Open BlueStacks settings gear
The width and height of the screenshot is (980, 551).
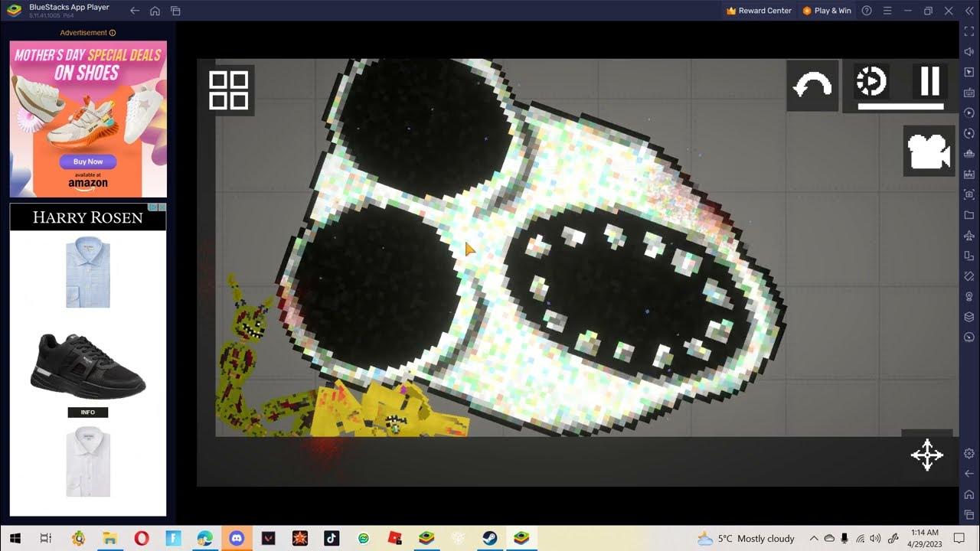pyautogui.click(x=969, y=453)
